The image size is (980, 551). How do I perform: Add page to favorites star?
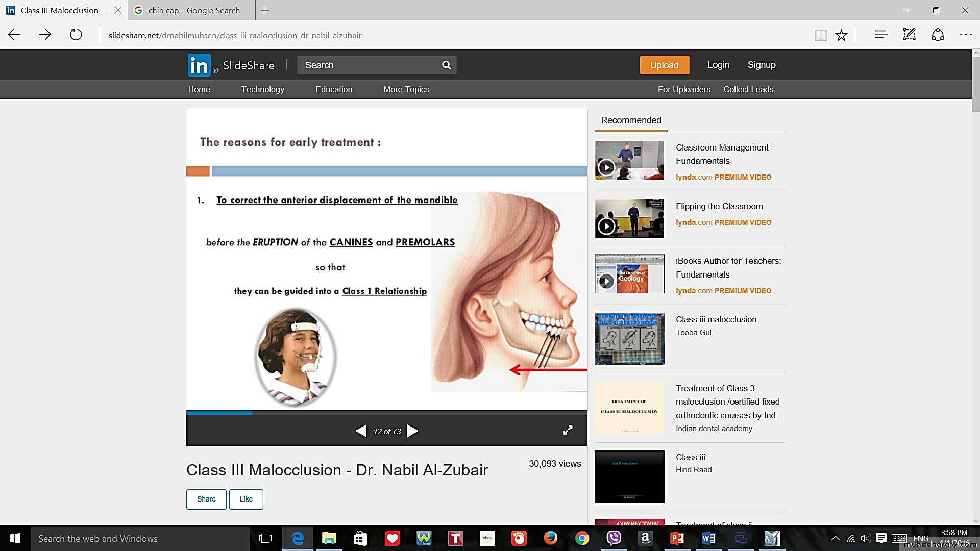(x=841, y=35)
